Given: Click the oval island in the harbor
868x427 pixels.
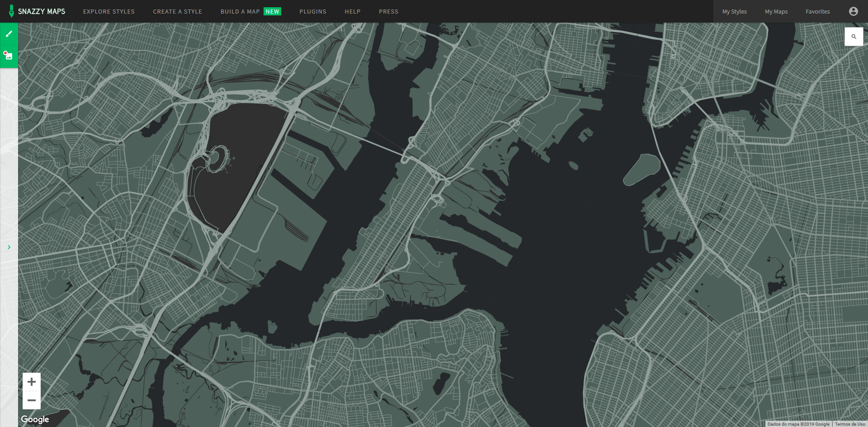Looking at the screenshot, I should 642,169.
